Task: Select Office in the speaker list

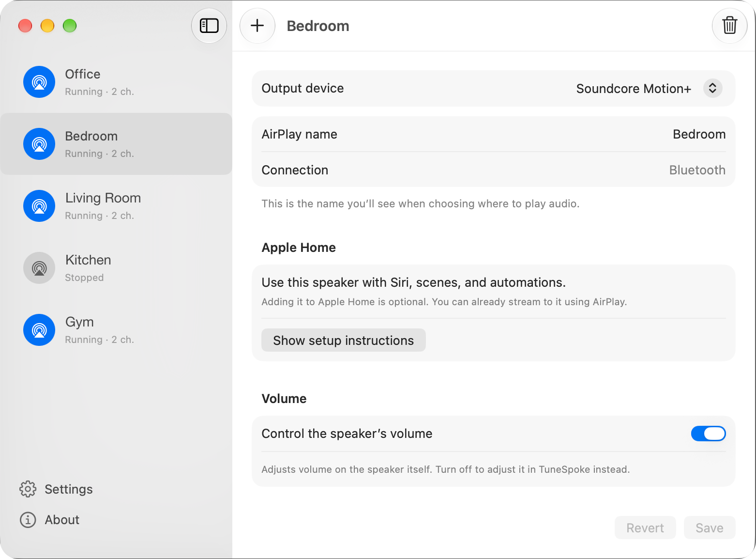Action: 116,82
